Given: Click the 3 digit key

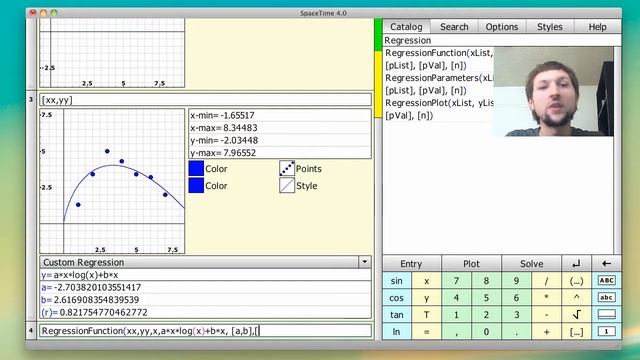Looking at the screenshot, I should click(516, 315).
